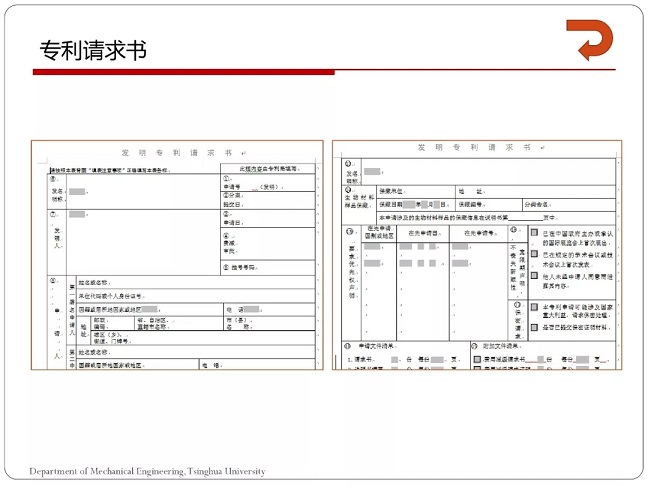The image size is (648, 486).
Task: Click the orange return arrow icon
Action: coord(590,40)
